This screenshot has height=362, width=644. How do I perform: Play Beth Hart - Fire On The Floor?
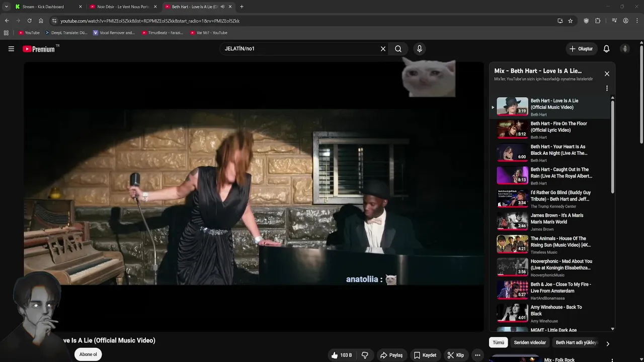(550, 129)
